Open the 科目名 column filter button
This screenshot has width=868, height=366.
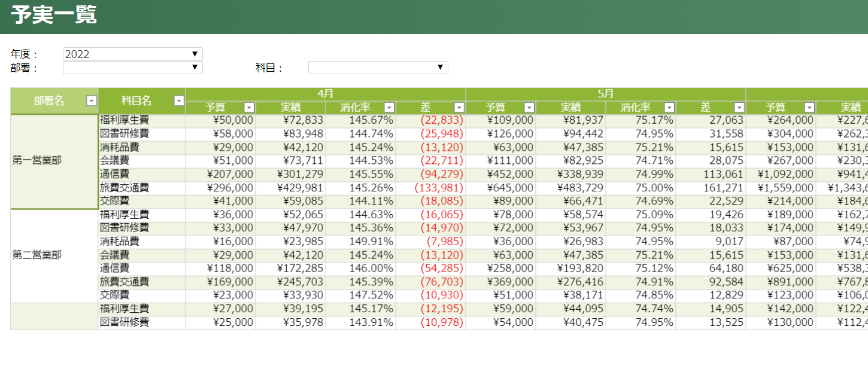(x=179, y=101)
